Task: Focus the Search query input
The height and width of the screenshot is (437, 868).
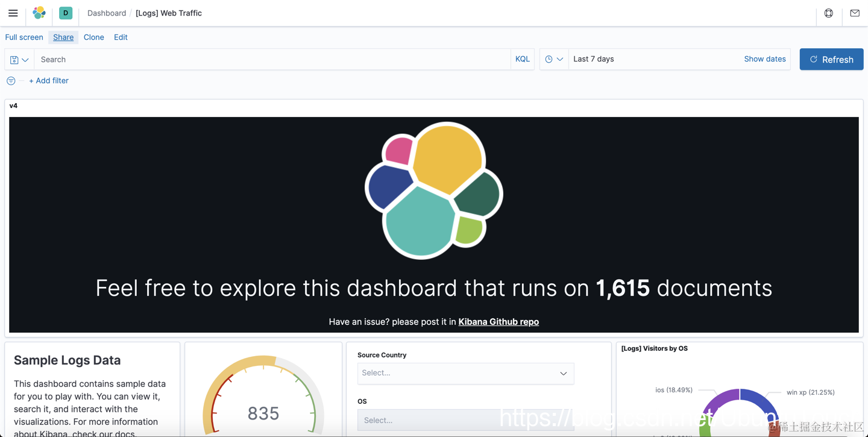Action: [272, 60]
